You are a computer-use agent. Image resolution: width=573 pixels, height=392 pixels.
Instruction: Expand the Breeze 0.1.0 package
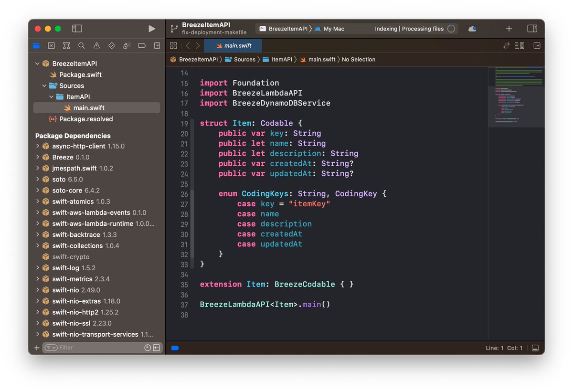tap(37, 157)
